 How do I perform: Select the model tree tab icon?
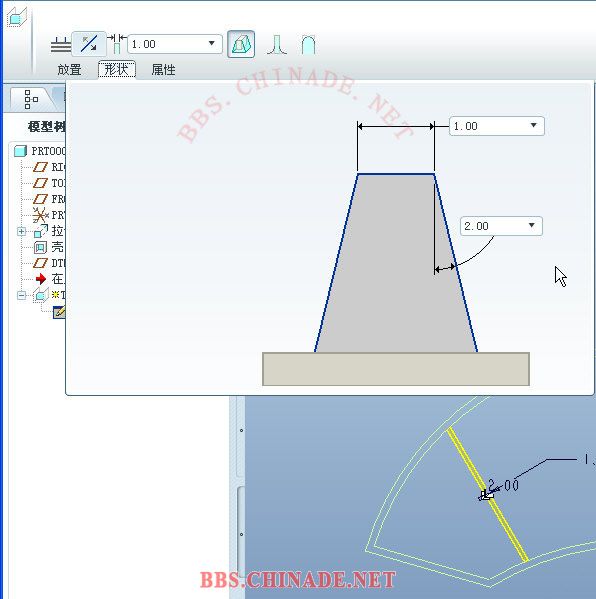30,99
